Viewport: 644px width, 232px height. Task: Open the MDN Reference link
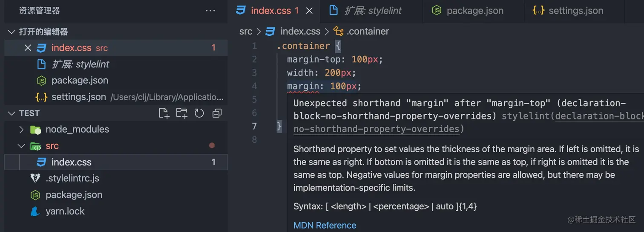[325, 225]
